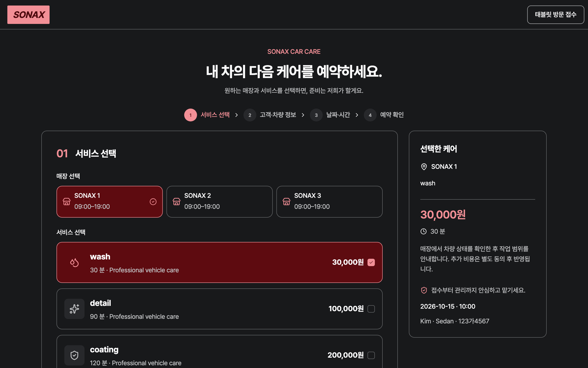Click clock icon beside 30 분
The height and width of the screenshot is (368, 588).
click(x=424, y=231)
